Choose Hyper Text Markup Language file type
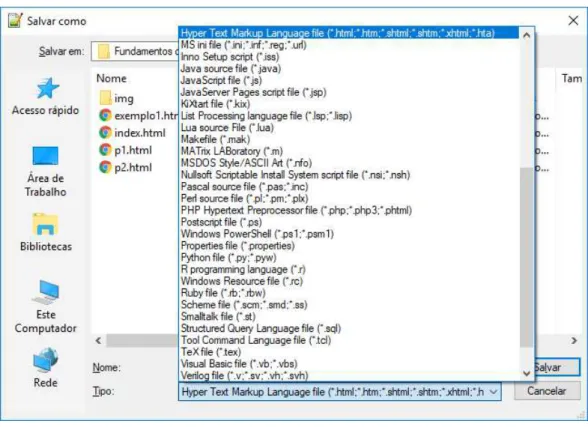This screenshot has height=427, width=588. 349,33
